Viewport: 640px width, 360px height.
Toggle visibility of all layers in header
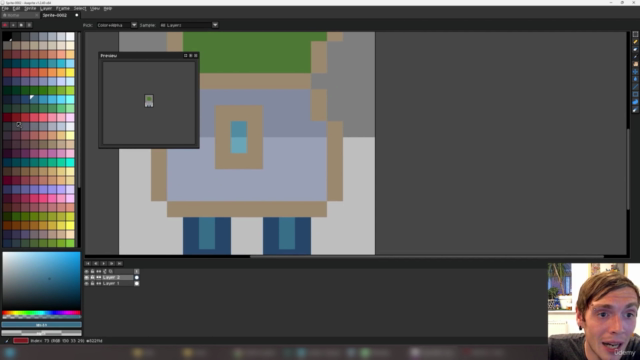tap(86, 271)
